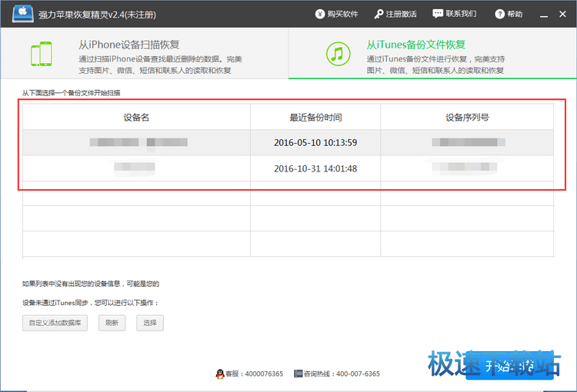The image size is (577, 392).
Task: Click the hotline phone icon
Action: tap(298, 374)
